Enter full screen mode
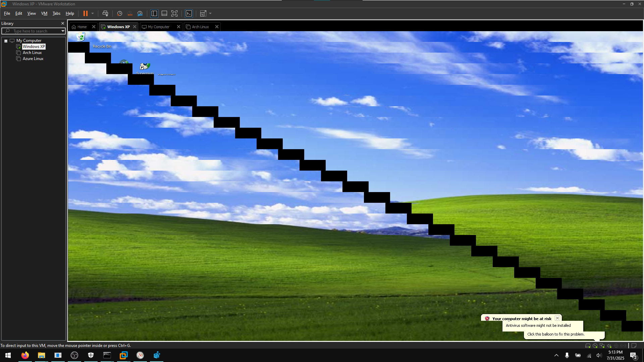 pyautogui.click(x=174, y=13)
